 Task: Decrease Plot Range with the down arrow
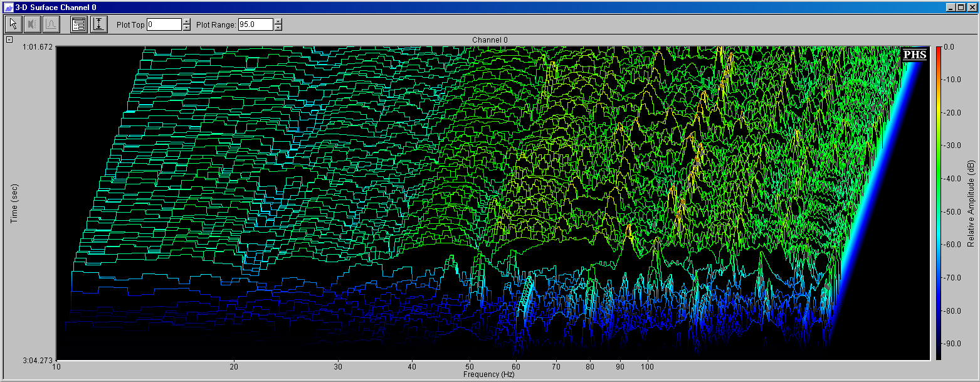point(278,28)
